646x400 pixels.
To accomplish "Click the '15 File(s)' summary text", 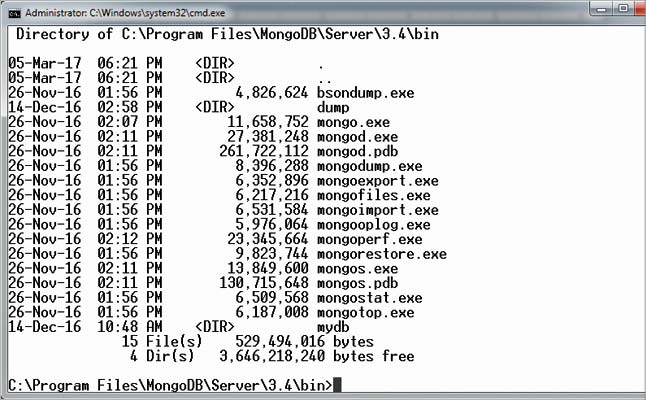I will coord(162,342).
